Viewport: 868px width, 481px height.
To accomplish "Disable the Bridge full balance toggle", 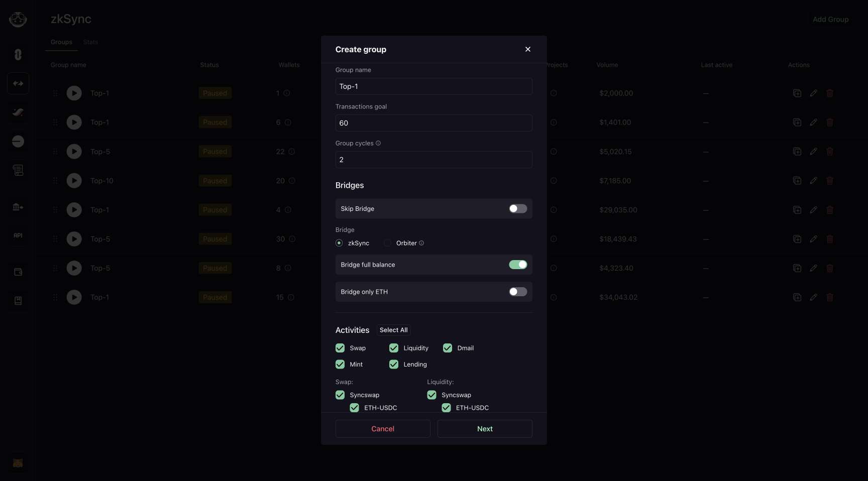I will [518, 265].
